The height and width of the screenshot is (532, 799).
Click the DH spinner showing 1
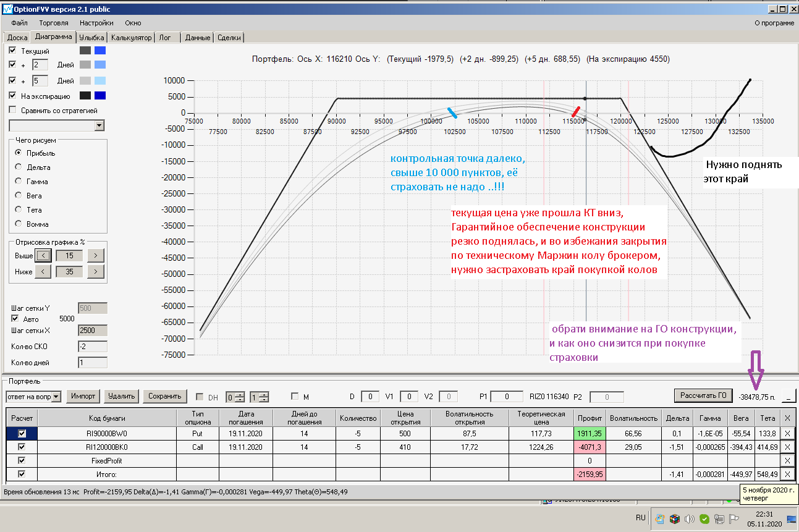click(259, 397)
